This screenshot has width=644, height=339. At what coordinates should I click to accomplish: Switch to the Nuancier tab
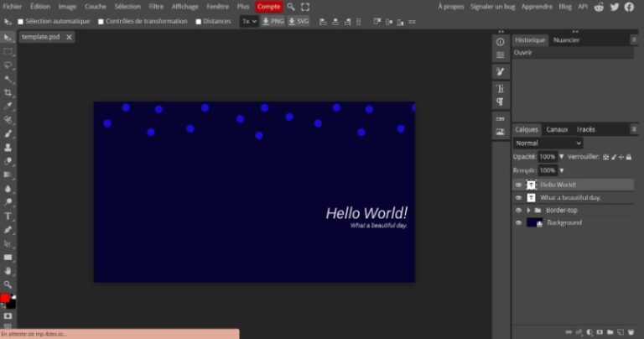click(566, 40)
